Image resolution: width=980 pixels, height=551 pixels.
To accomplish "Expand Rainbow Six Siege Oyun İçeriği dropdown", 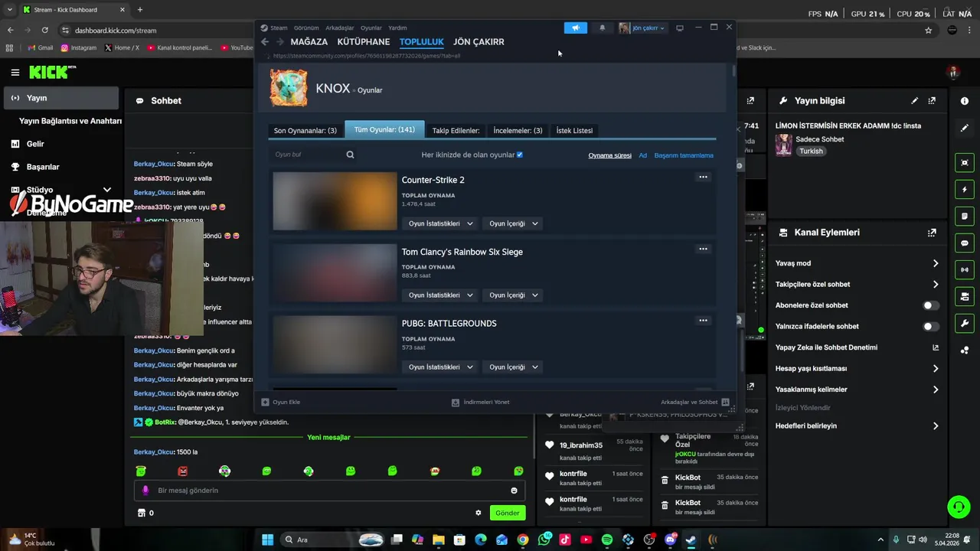I will (513, 295).
